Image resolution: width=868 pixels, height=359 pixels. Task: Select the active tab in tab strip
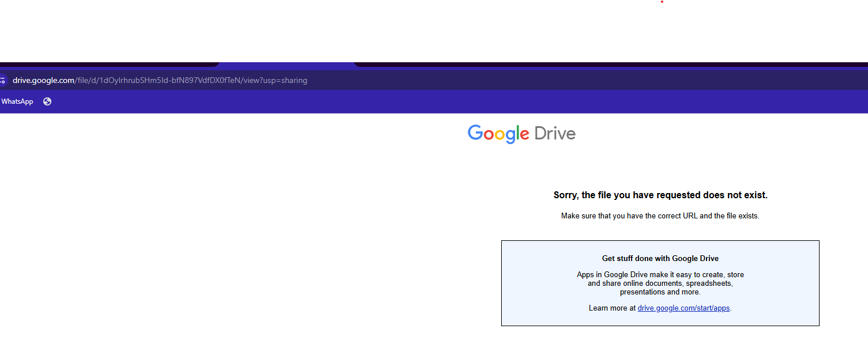[286, 65]
